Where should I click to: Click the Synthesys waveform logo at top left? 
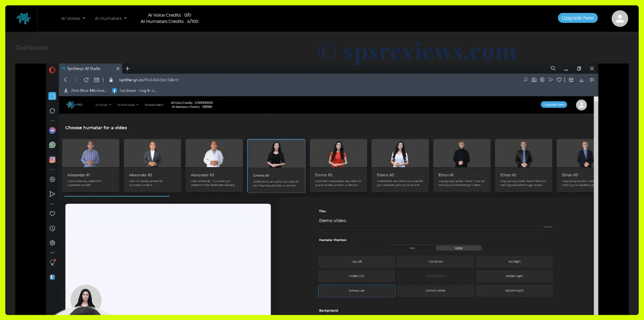[23, 18]
